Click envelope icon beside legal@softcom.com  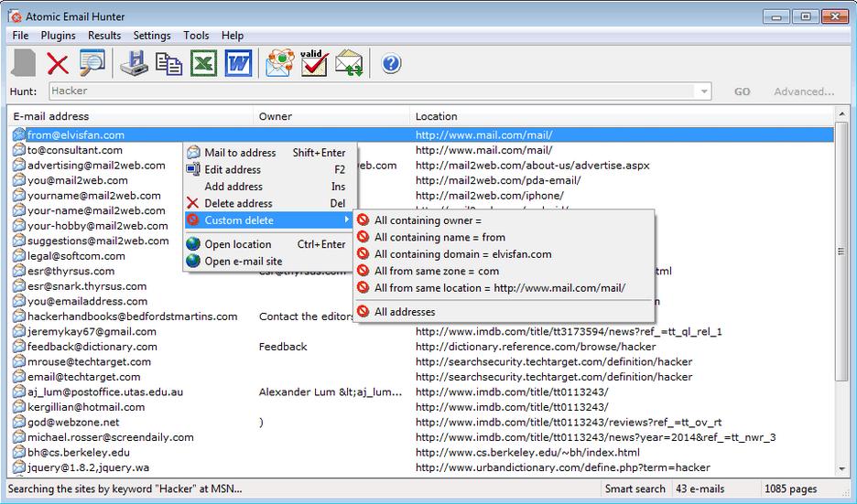point(19,256)
